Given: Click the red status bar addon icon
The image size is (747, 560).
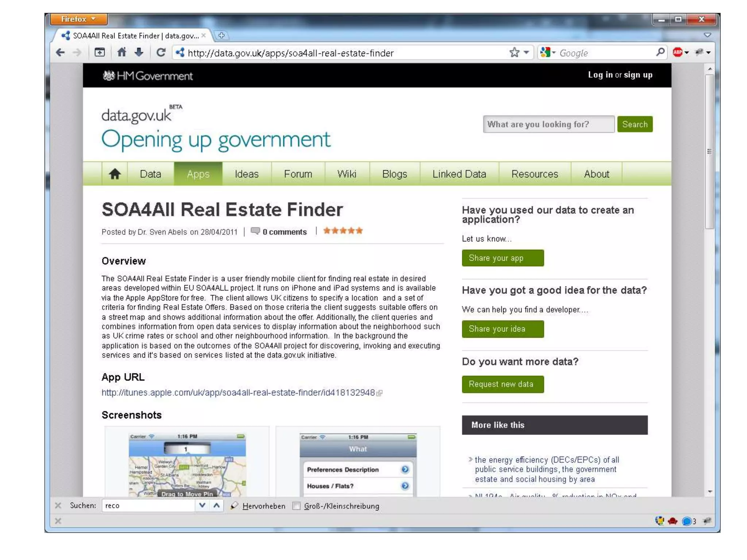Looking at the screenshot, I should tap(673, 521).
